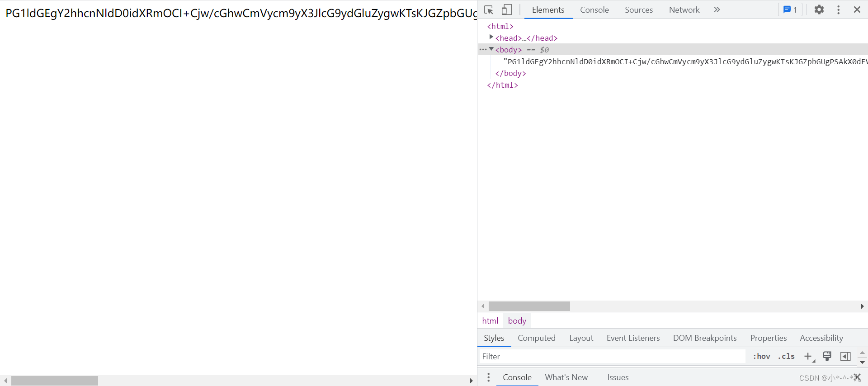Select the html breadcrumb
868x386 pixels.
[490, 320]
